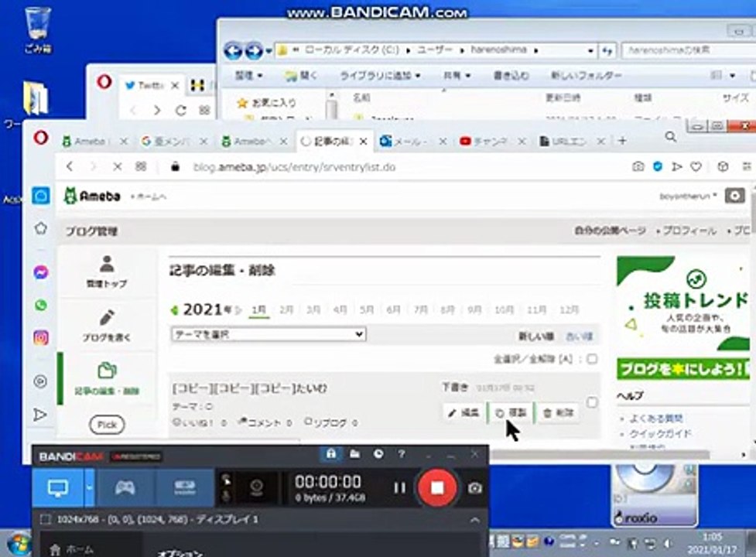The width and height of the screenshot is (756, 557).
Task: Click the taskbar clock
Action: tap(712, 543)
